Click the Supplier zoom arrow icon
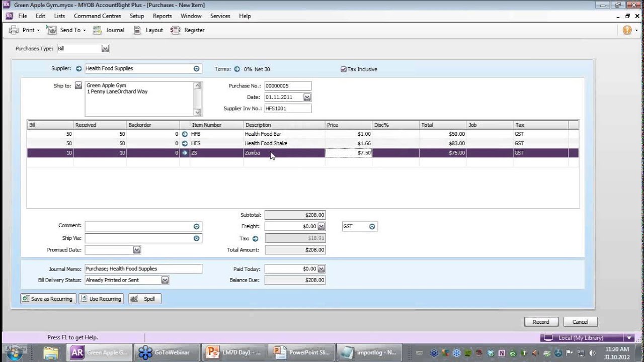 point(78,68)
